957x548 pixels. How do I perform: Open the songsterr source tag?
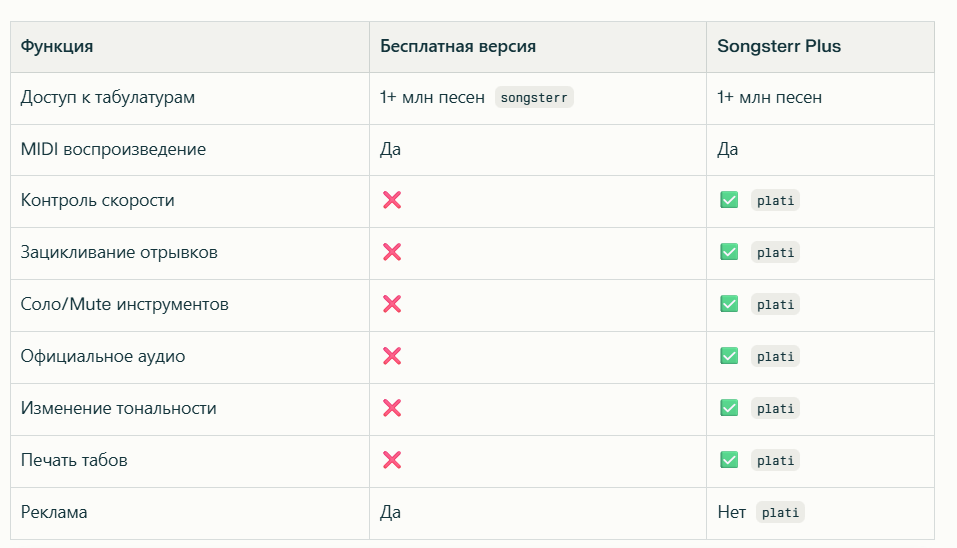pos(534,97)
